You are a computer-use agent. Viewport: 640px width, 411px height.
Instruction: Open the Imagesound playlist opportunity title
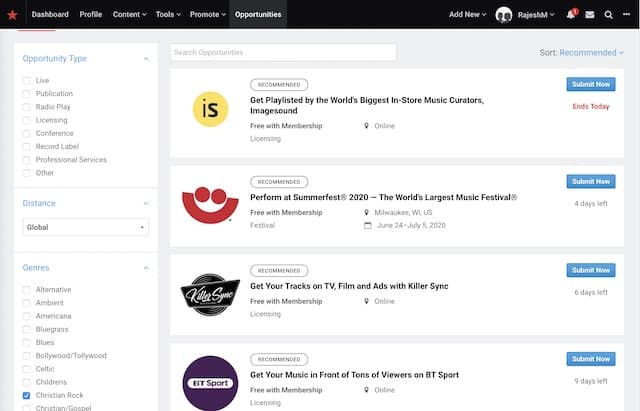point(367,105)
